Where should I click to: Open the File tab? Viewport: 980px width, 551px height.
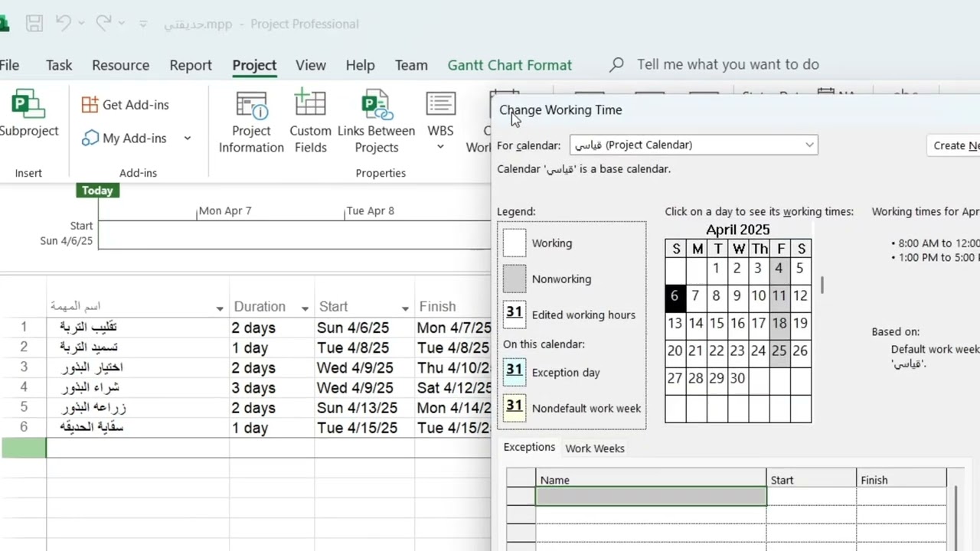pos(9,65)
